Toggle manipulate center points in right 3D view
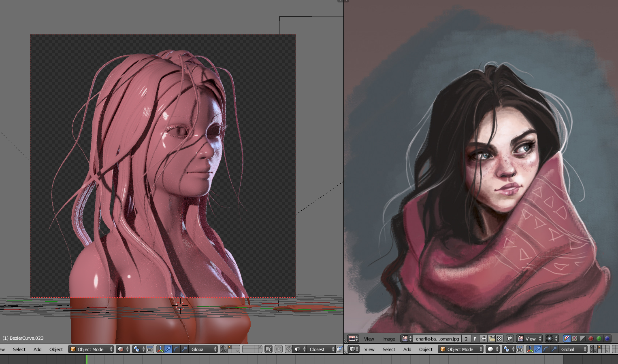 point(520,349)
